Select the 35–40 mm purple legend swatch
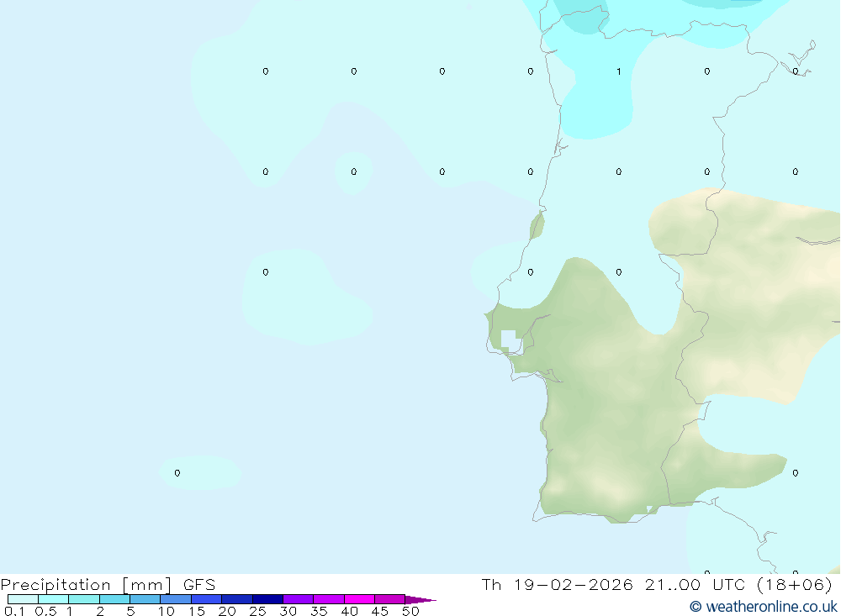The height and width of the screenshot is (616, 841). pos(329,599)
